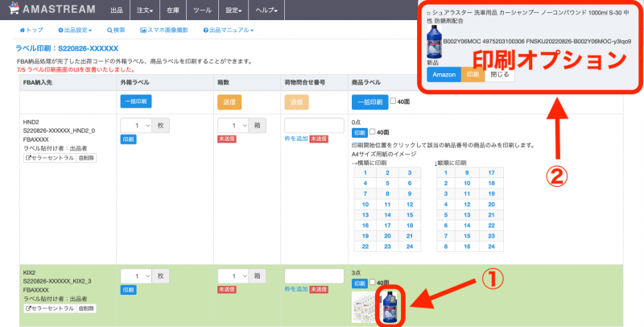The image size is (644, 327).
Task: Expand the 出品設定 submenu
Action: click(x=75, y=30)
